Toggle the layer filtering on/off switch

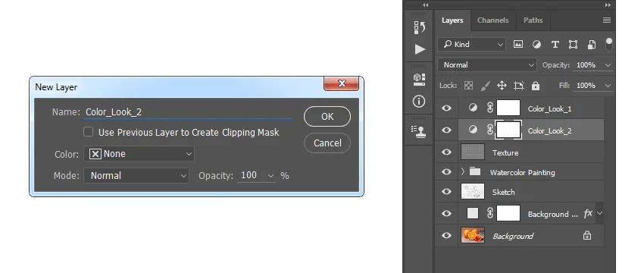click(608, 44)
